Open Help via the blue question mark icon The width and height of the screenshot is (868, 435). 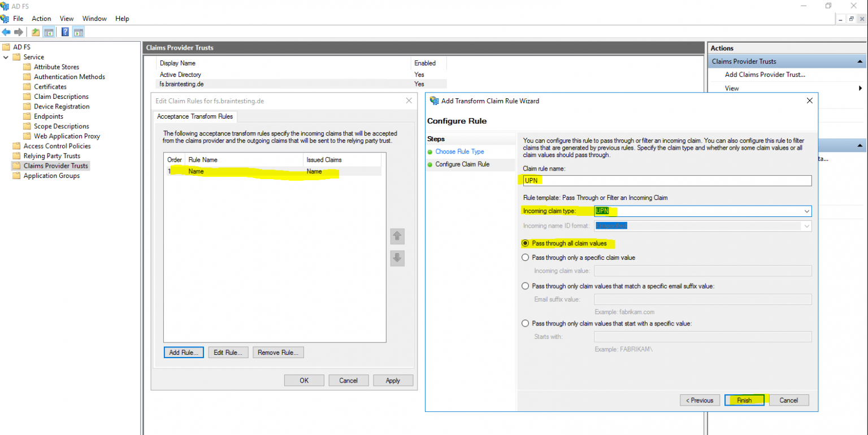pos(66,32)
